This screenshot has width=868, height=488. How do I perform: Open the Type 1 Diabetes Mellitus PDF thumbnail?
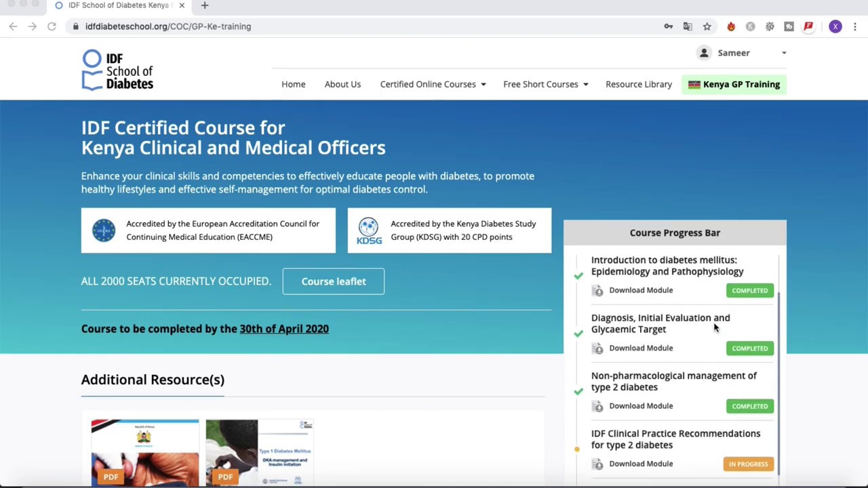pos(260,453)
